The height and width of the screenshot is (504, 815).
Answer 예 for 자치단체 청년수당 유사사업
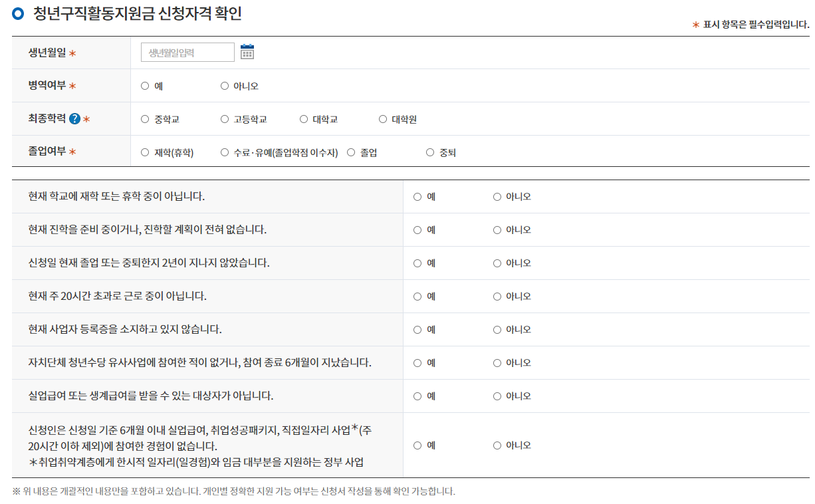(417, 363)
